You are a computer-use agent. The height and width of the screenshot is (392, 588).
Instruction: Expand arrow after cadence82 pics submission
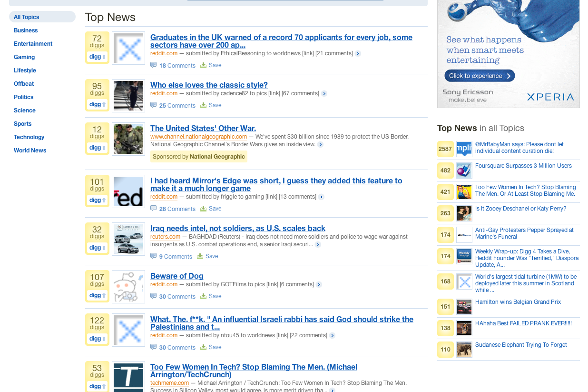click(324, 94)
